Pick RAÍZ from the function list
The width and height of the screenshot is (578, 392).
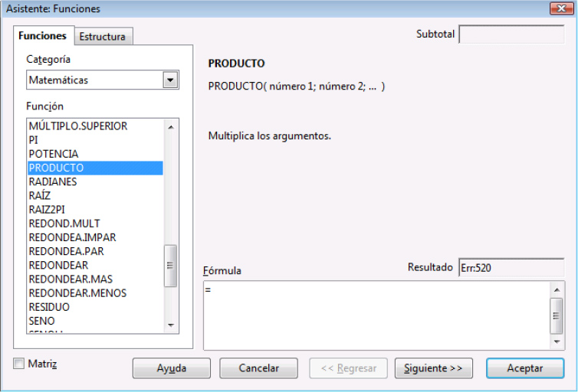tap(40, 196)
